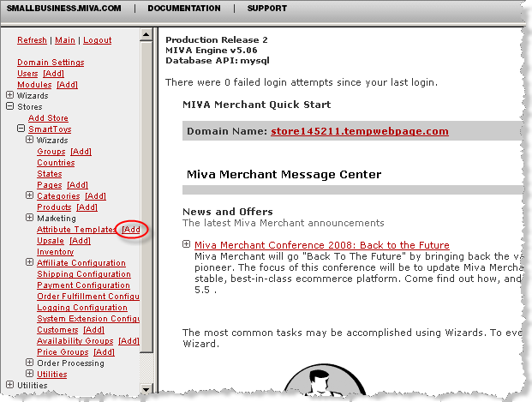Open the Affiliate Configuration link
The image size is (532, 402).
81,263
